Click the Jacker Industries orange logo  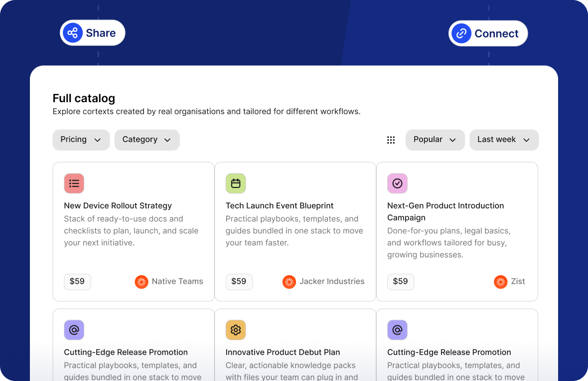tap(289, 282)
